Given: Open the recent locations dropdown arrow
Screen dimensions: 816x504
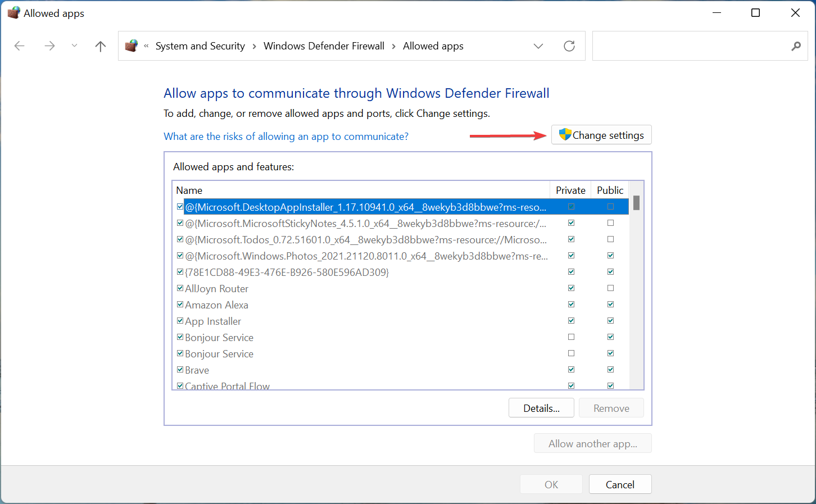Looking at the screenshot, I should point(74,46).
